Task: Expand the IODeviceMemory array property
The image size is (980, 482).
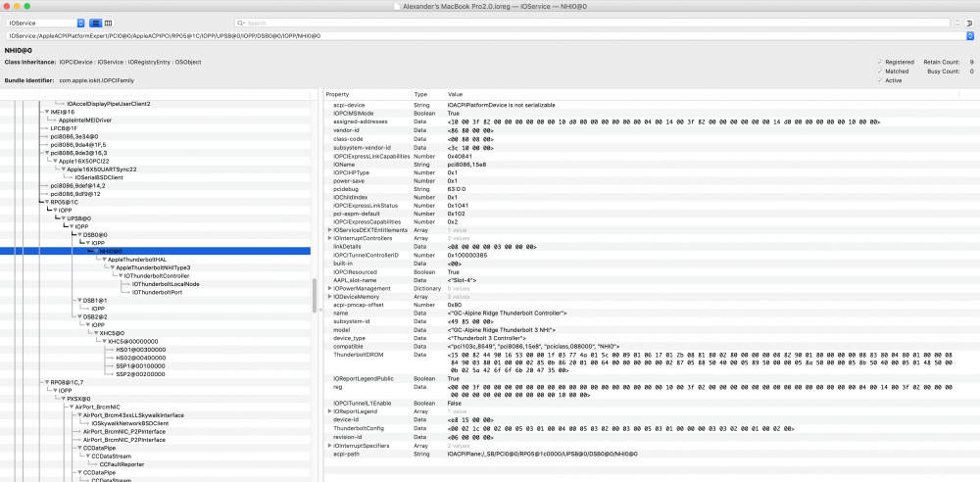Action: (330, 296)
